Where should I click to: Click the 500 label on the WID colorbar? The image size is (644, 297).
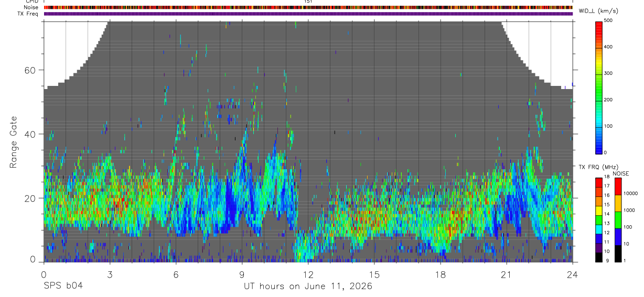609,20
